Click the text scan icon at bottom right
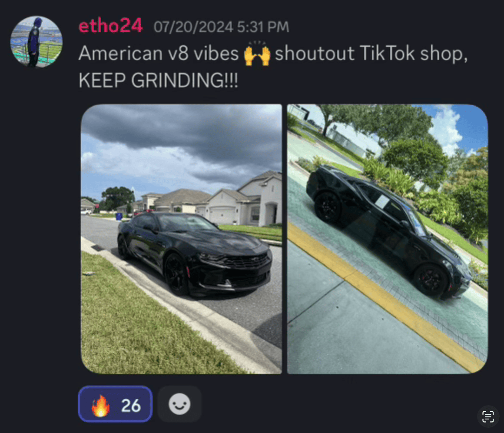This screenshot has height=433, width=504. (x=488, y=417)
